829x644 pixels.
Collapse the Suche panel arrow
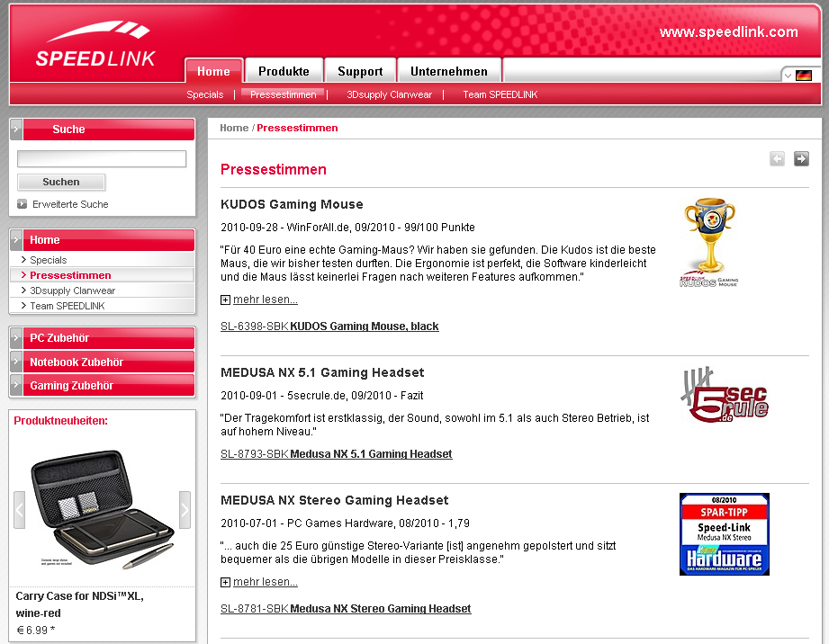16,130
